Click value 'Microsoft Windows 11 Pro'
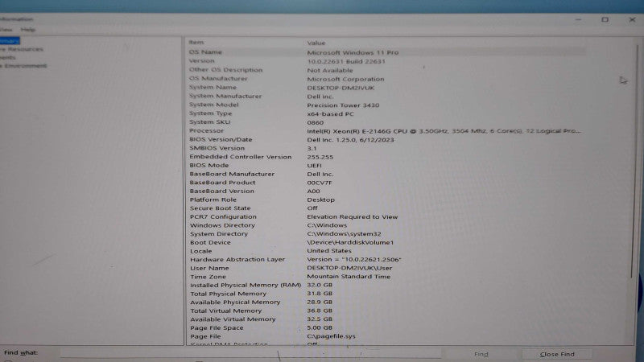The height and width of the screenshot is (362, 644). tap(353, 52)
